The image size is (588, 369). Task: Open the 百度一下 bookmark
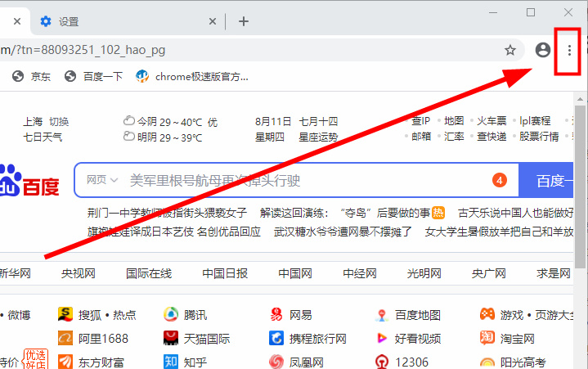(x=94, y=77)
